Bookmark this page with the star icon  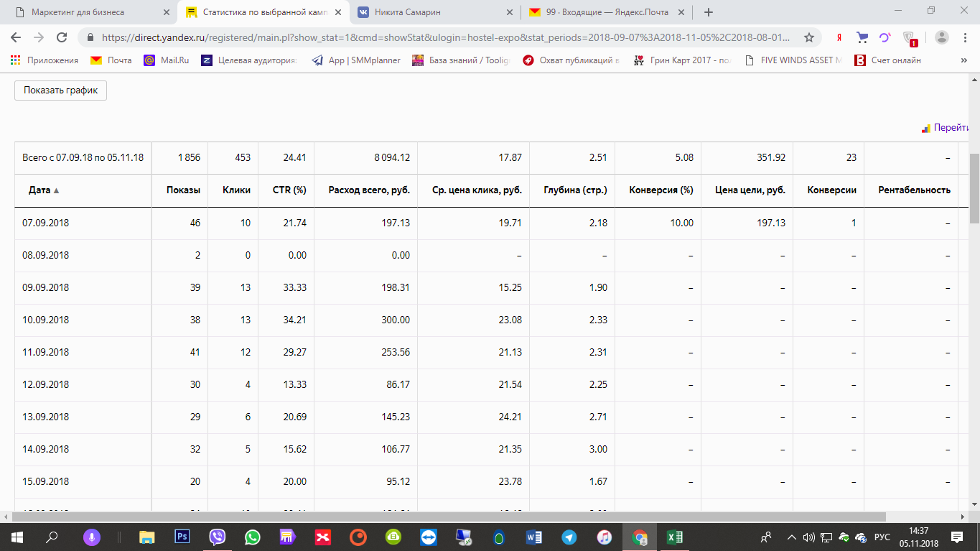(x=809, y=37)
